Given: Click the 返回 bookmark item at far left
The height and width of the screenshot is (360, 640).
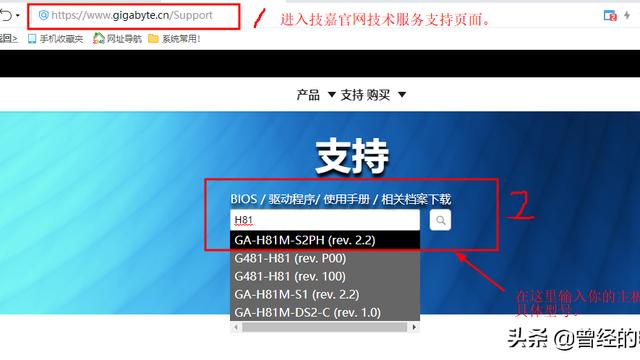Looking at the screenshot, I should pos(8,39).
